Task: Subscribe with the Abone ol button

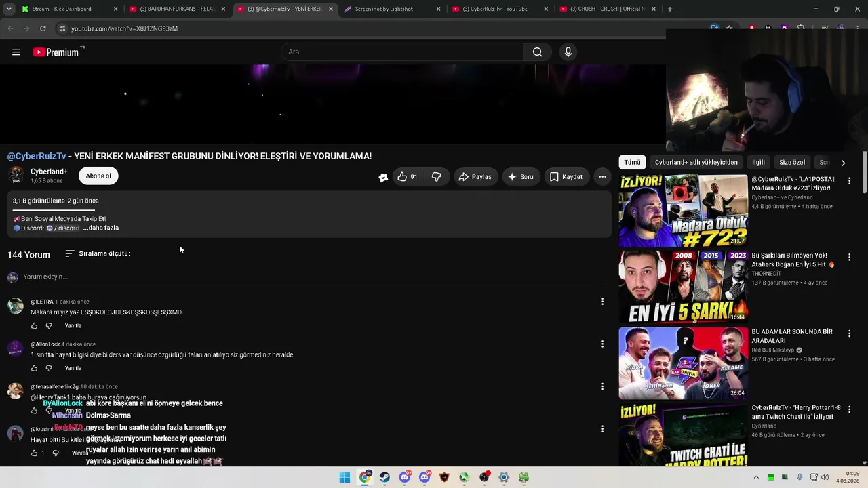Action: pos(98,176)
